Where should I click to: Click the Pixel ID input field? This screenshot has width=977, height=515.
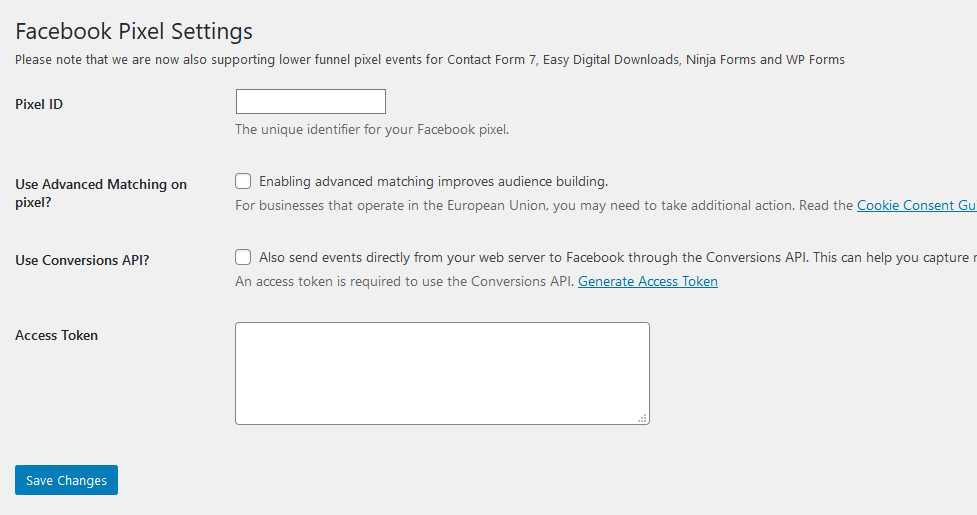[310, 102]
